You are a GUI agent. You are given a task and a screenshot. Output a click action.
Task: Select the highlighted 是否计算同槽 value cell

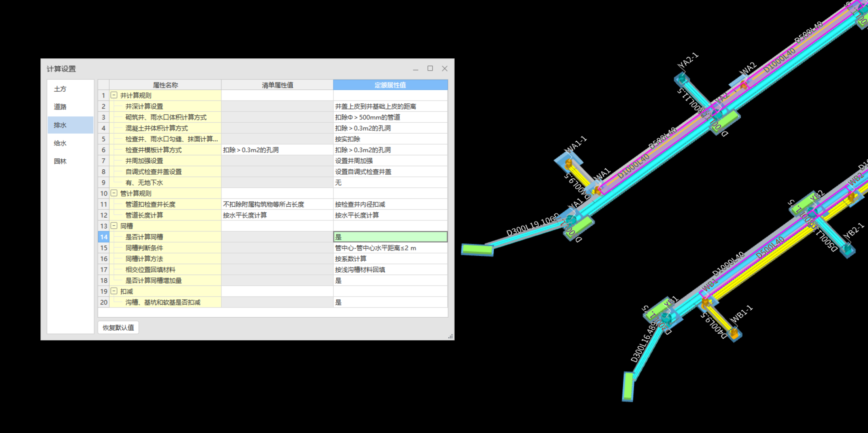(390, 237)
